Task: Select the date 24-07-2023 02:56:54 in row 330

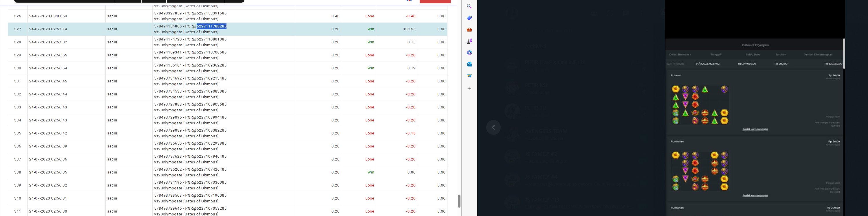Action: pyautogui.click(x=48, y=68)
